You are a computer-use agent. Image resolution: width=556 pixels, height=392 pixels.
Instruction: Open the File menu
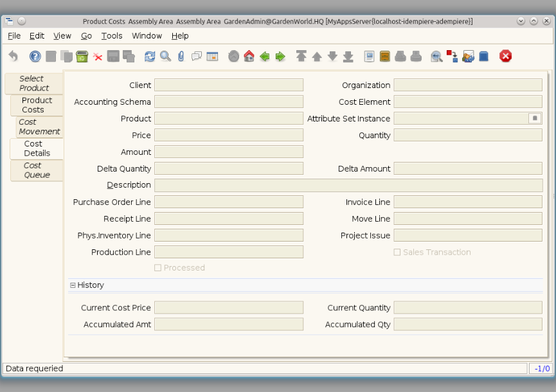pos(14,36)
